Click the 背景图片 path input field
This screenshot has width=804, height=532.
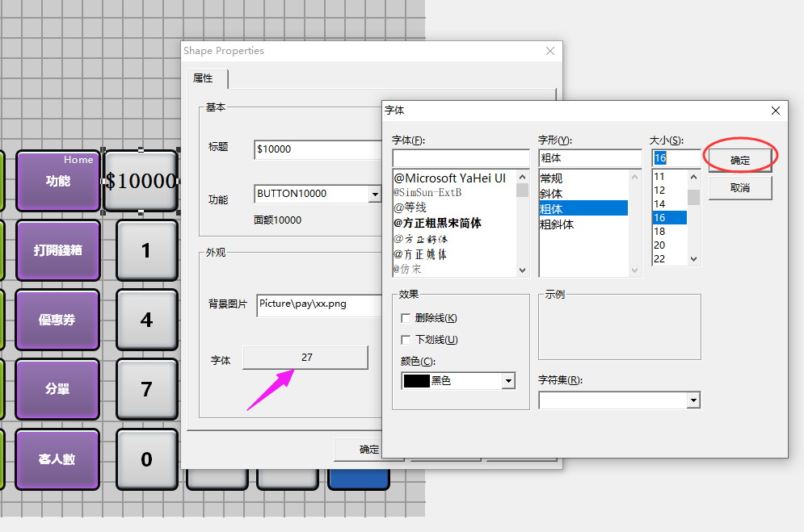click(x=319, y=305)
